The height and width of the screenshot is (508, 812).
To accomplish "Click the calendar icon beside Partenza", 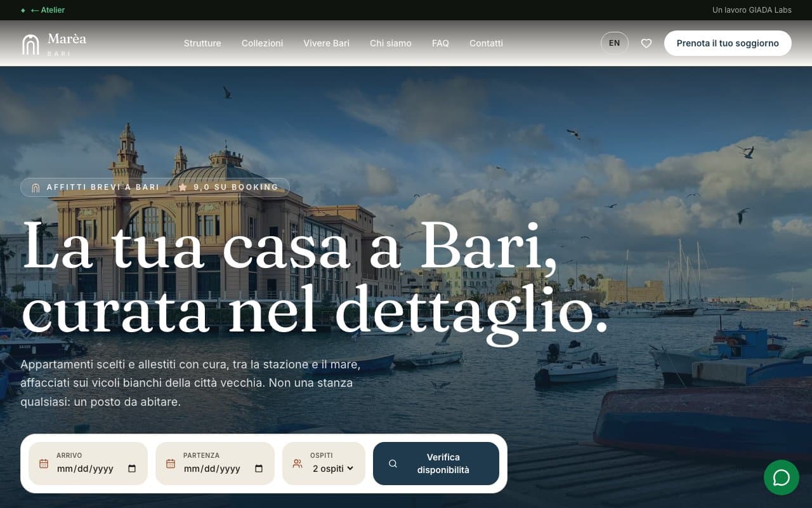I will click(x=171, y=464).
